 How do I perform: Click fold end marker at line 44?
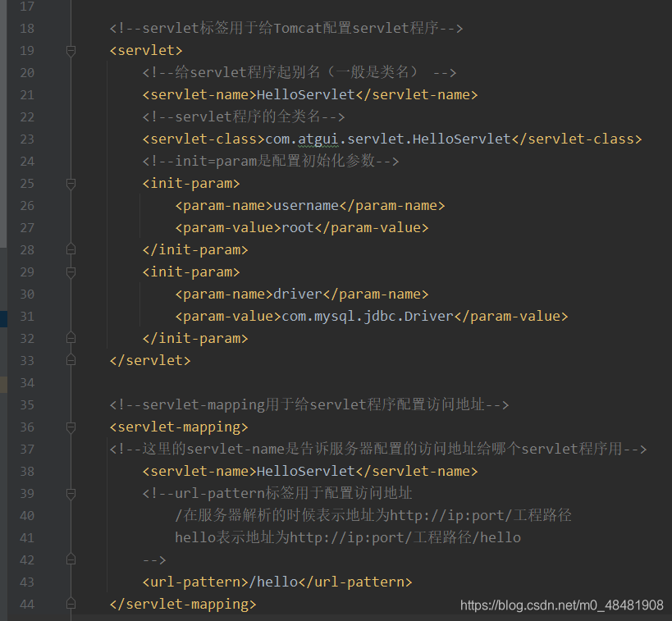(x=71, y=605)
